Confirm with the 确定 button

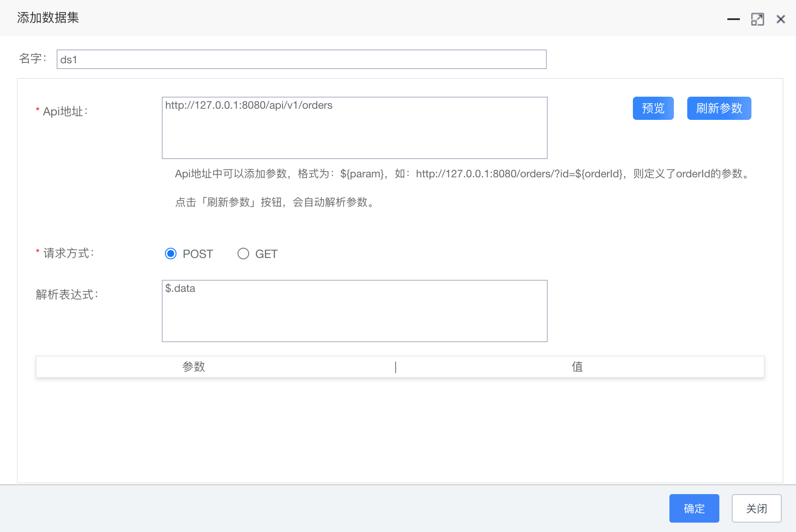[694, 508]
